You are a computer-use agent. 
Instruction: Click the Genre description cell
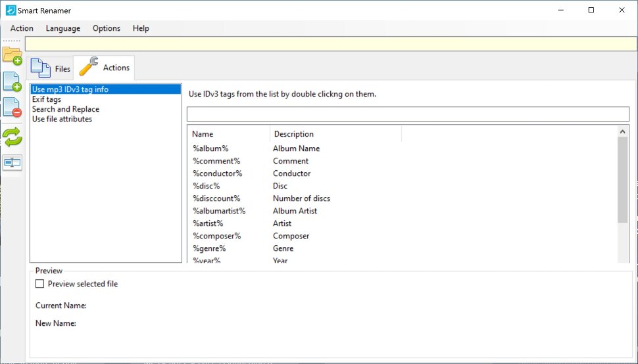pyautogui.click(x=283, y=248)
